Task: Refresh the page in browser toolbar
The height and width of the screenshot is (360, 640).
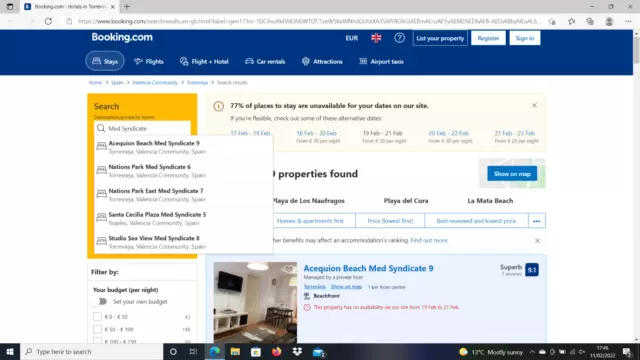Action: [x=48, y=21]
